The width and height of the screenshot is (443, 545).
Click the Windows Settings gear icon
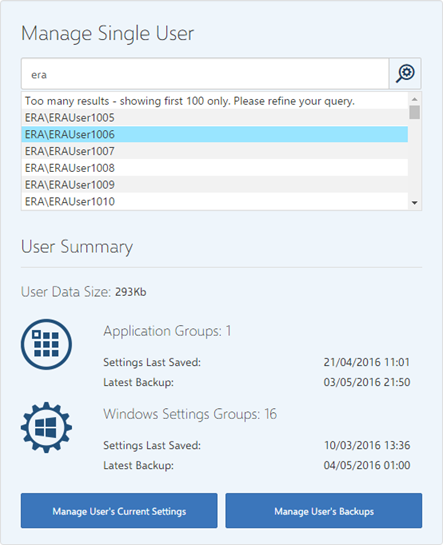coord(47,428)
